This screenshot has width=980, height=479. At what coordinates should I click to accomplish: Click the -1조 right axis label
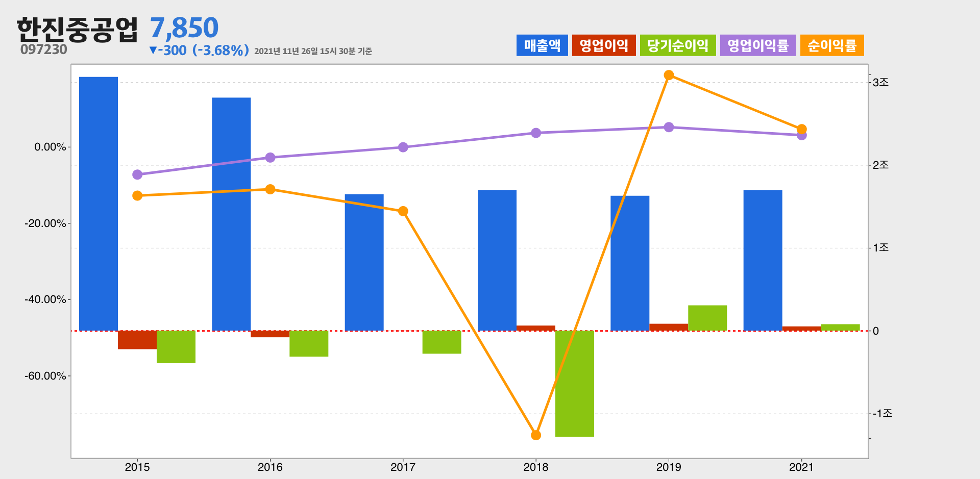[x=883, y=413]
